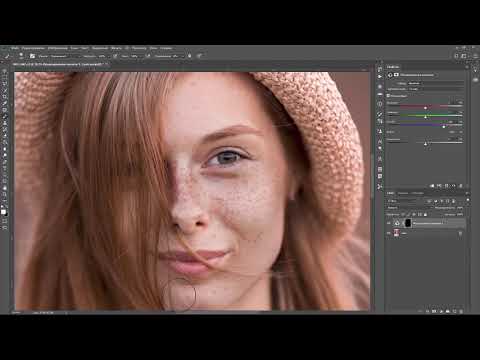Select the open document tab
Image resolution: width=480 pixels, height=360 pixels.
coord(60,63)
